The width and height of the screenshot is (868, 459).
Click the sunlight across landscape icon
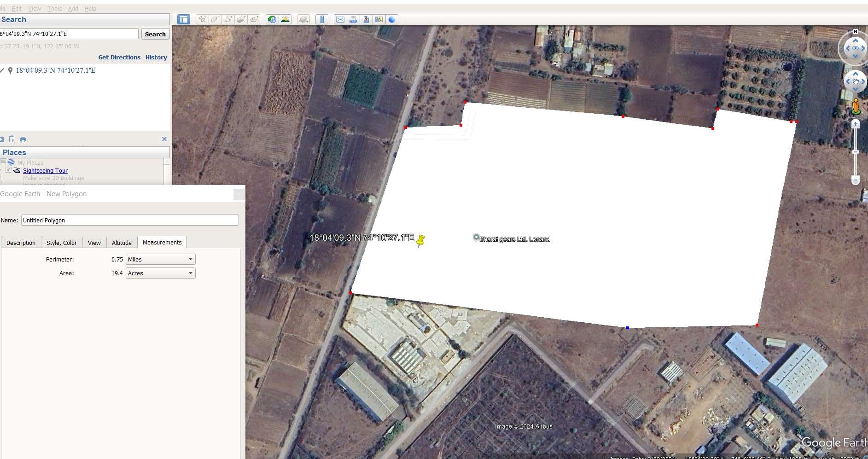coord(285,19)
